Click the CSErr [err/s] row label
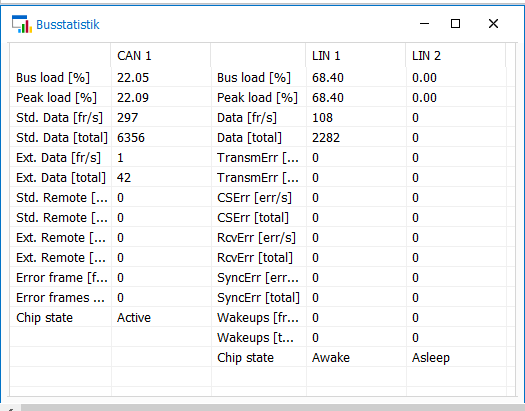Viewport: 525px width, 411px height. coord(254,197)
